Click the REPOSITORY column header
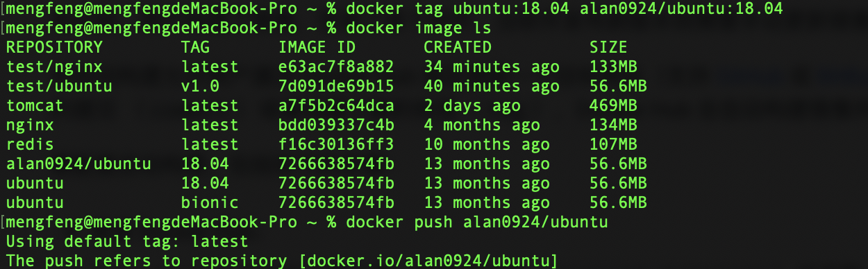The height and width of the screenshot is (269, 868). pyautogui.click(x=54, y=48)
